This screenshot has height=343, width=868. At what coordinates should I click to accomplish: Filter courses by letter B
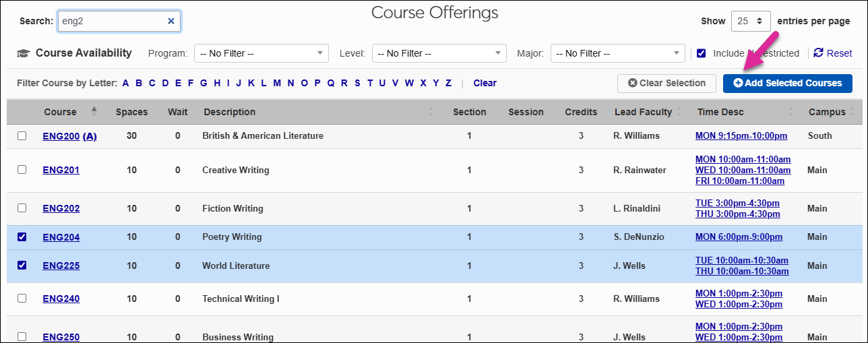coord(139,83)
